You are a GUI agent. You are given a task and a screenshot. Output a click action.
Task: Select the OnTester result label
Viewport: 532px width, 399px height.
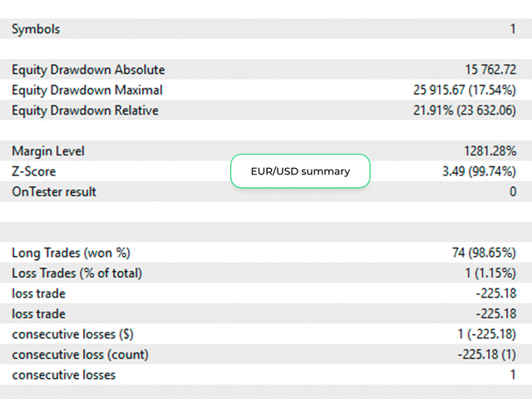(54, 192)
